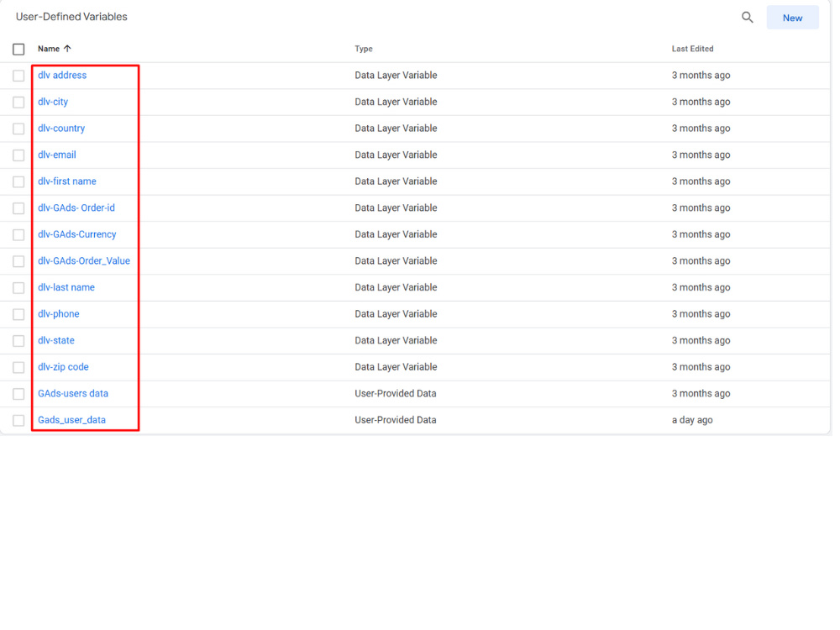Check the box for dlv-first name
This screenshot has height=630, width=840.
18,181
